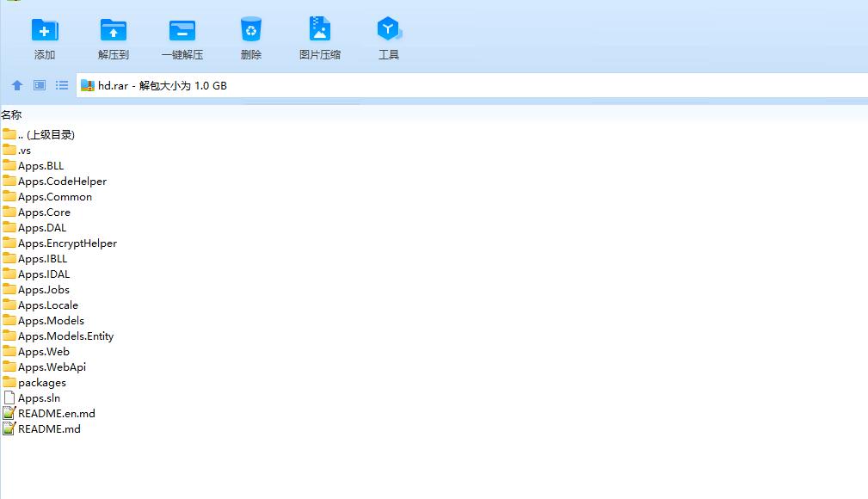Click the hd.rar address path field

(x=344, y=85)
